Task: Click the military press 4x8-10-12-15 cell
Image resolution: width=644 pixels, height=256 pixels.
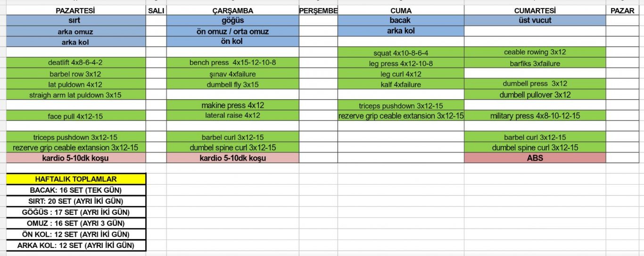Action: click(535, 116)
